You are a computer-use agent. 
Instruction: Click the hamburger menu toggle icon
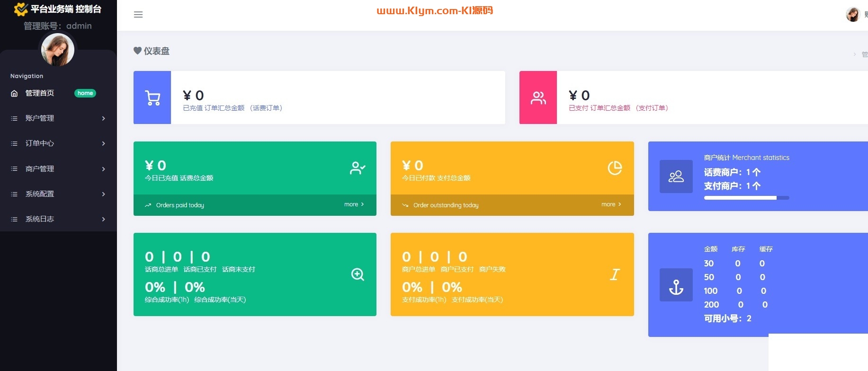138,15
